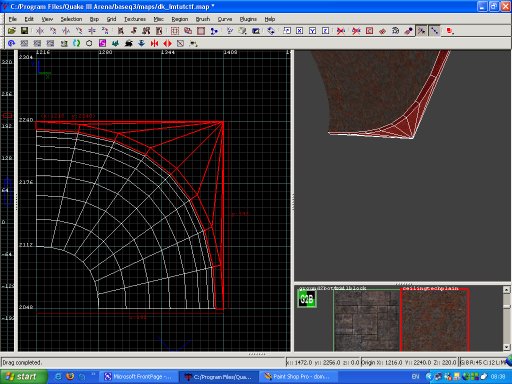The width and height of the screenshot is (512, 384).
Task: Click texture browser scrollbar up arrow
Action: point(506,290)
